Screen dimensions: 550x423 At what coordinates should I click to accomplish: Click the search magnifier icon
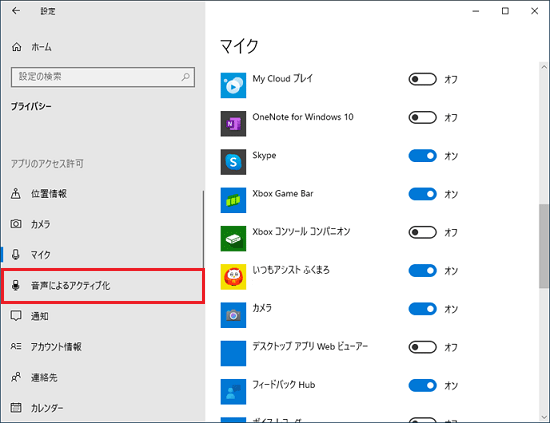coord(186,76)
